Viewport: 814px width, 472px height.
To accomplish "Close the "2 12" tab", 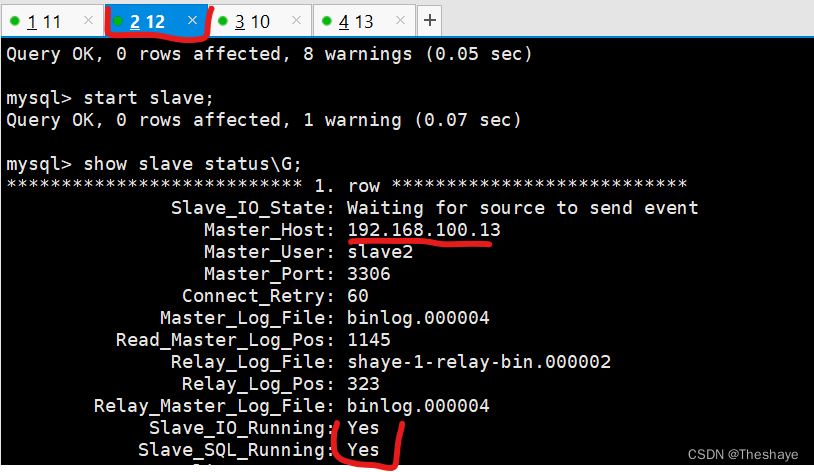I will click(x=192, y=20).
